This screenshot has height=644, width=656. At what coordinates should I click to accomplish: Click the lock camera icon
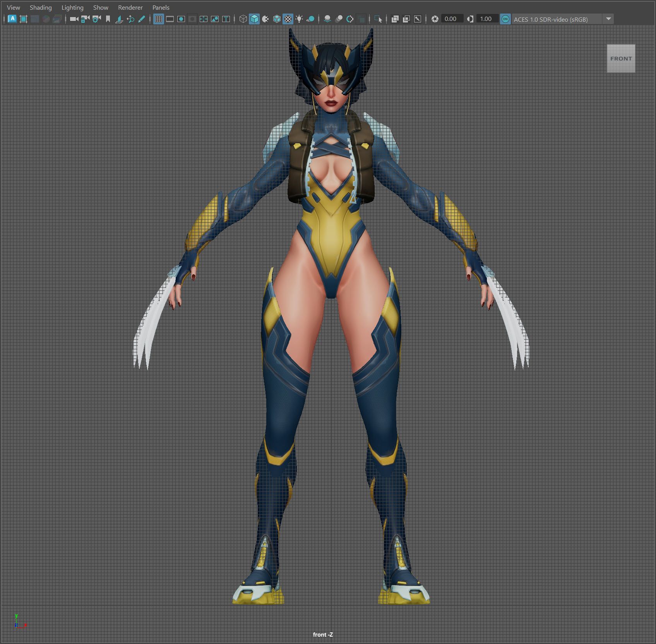pos(85,19)
